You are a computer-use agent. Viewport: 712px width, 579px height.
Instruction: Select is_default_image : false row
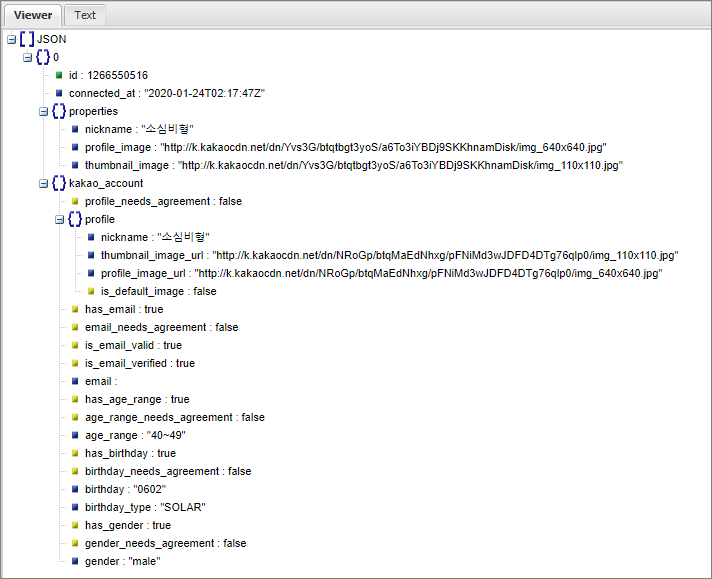[x=158, y=292]
